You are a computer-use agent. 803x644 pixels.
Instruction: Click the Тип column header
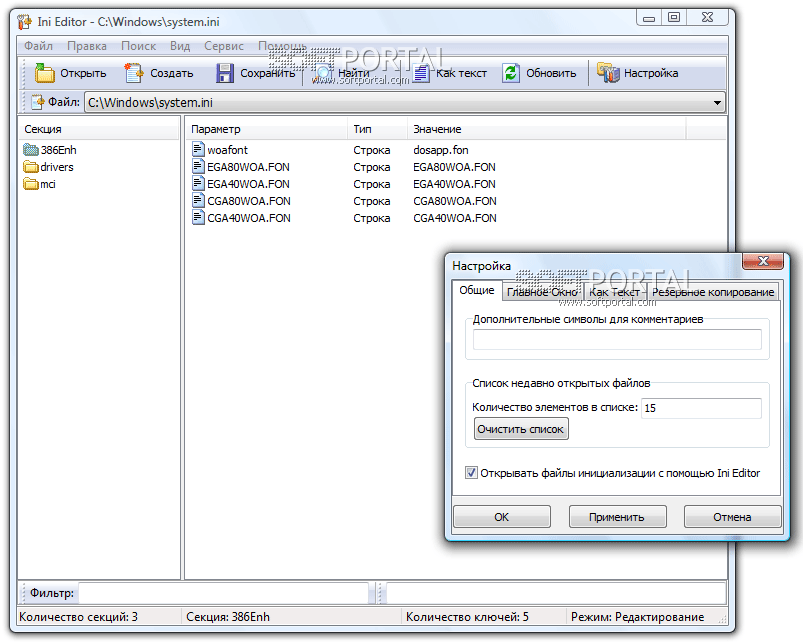tap(378, 129)
